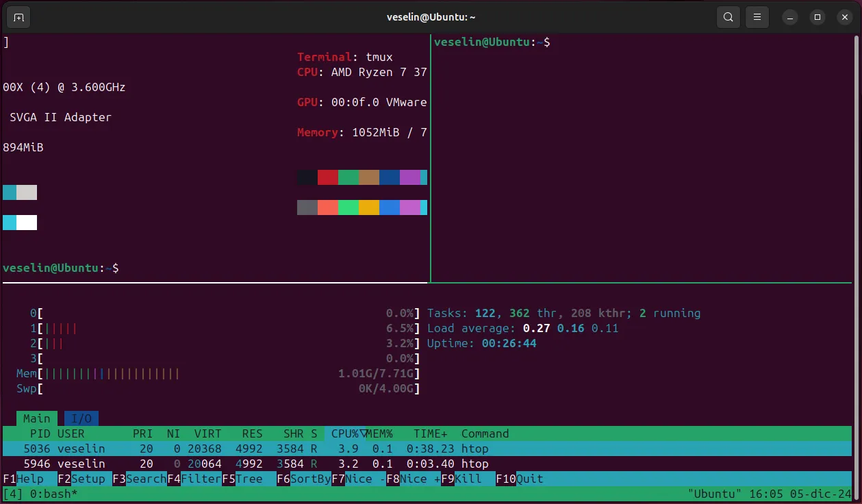The image size is (862, 504).
Task: Open the terminal search icon
Action: pyautogui.click(x=728, y=17)
